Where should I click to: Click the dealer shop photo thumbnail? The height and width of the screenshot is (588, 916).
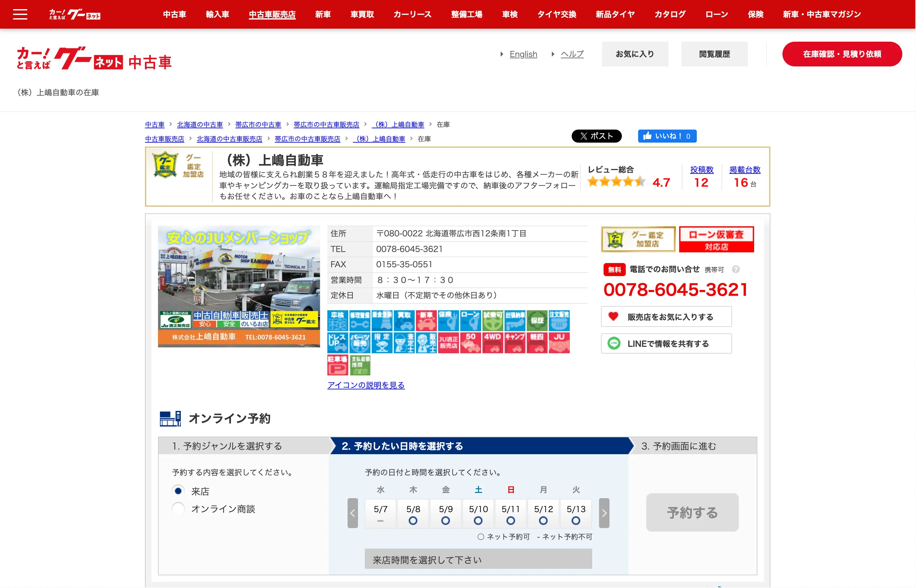click(x=239, y=286)
